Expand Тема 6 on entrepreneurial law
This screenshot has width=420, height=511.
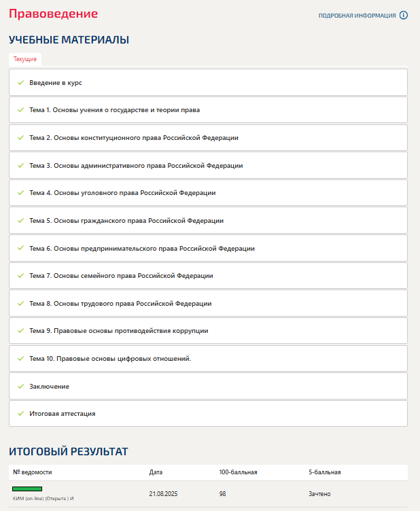pyautogui.click(x=142, y=249)
